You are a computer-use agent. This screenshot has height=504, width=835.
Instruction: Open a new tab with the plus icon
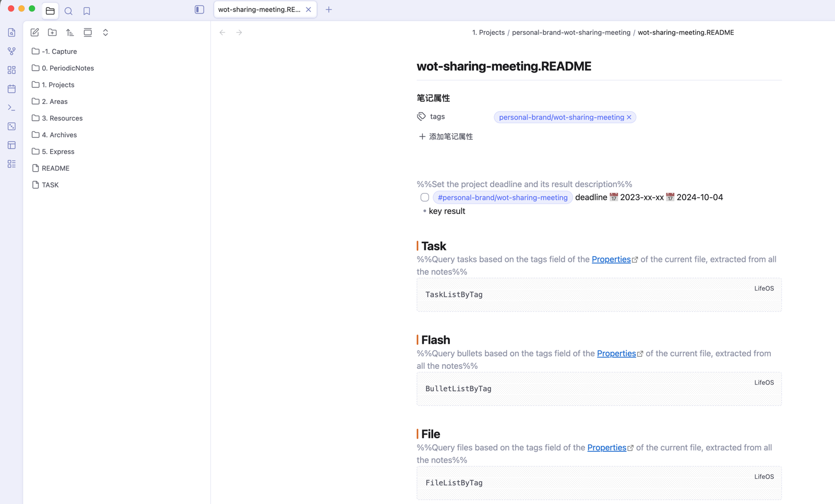pos(329,9)
